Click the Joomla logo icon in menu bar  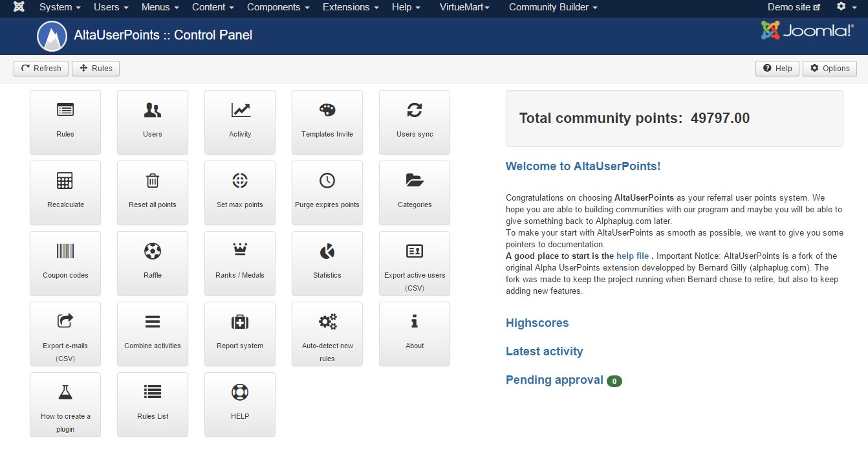(x=19, y=7)
